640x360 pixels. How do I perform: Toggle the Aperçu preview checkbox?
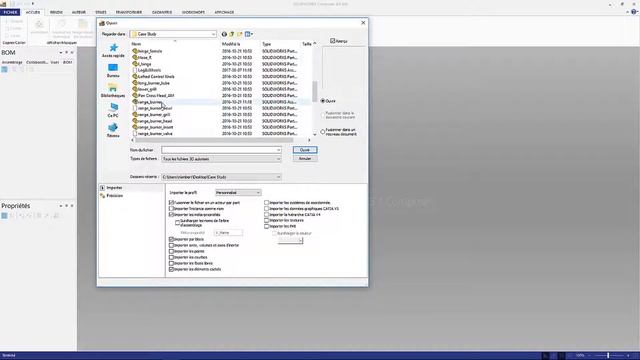pyautogui.click(x=333, y=41)
